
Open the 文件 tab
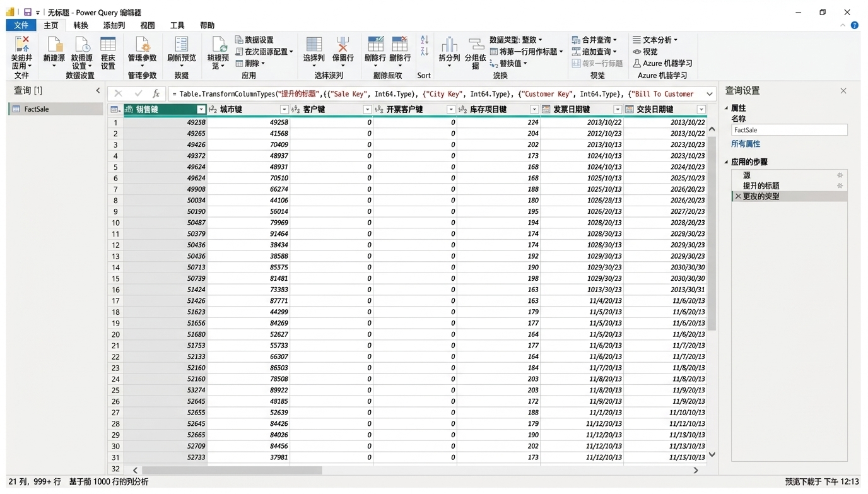point(21,25)
